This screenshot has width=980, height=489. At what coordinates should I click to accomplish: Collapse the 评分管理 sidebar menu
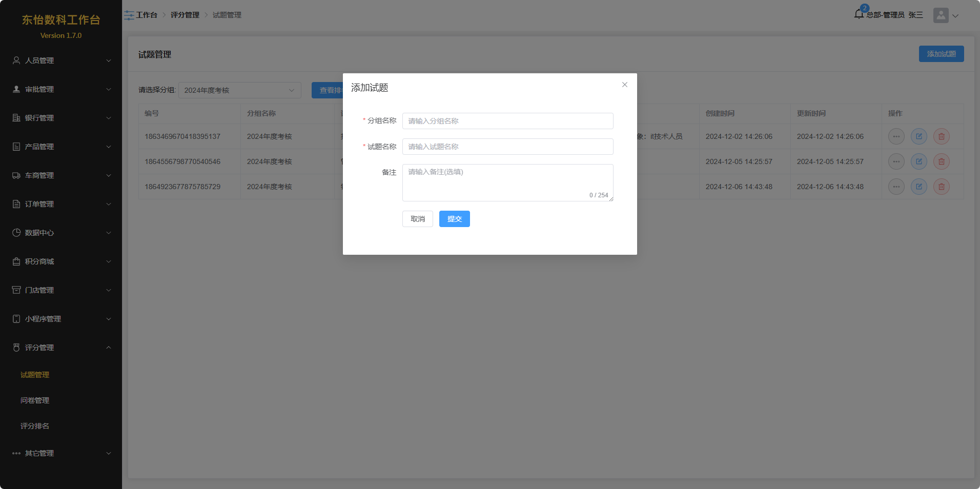tap(61, 348)
